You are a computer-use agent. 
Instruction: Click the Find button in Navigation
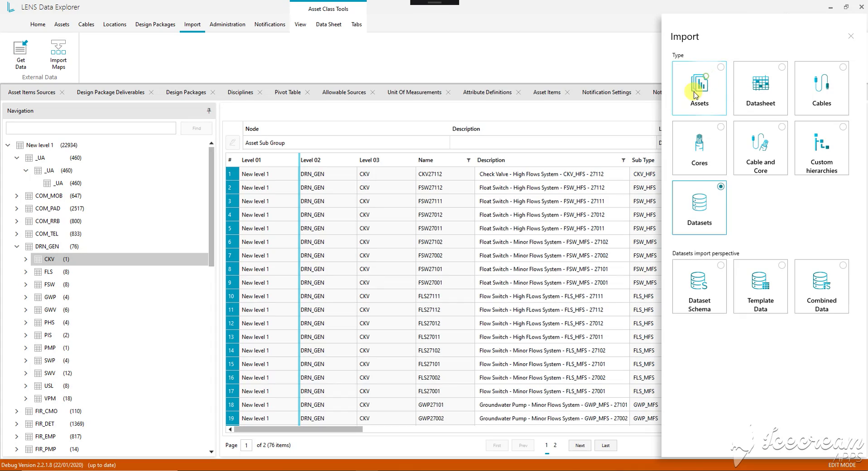[197, 128]
